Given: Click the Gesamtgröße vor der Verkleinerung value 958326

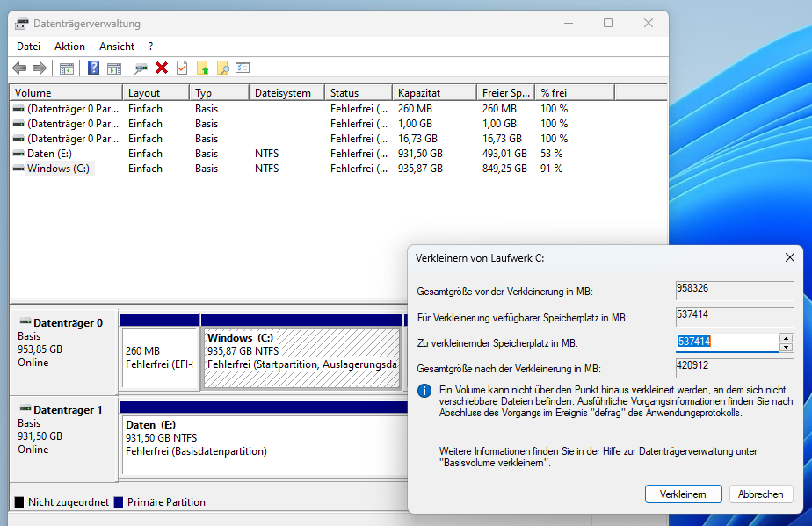Looking at the screenshot, I should click(x=735, y=290).
